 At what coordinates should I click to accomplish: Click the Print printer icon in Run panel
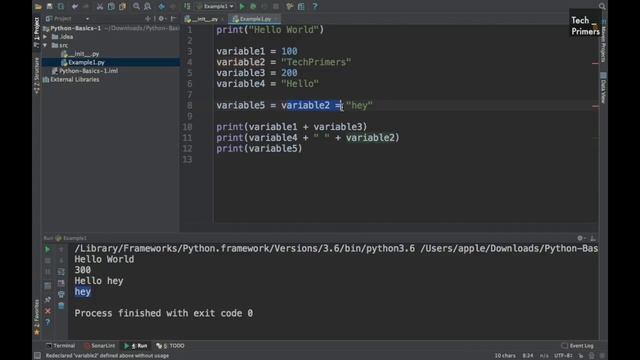point(61,294)
